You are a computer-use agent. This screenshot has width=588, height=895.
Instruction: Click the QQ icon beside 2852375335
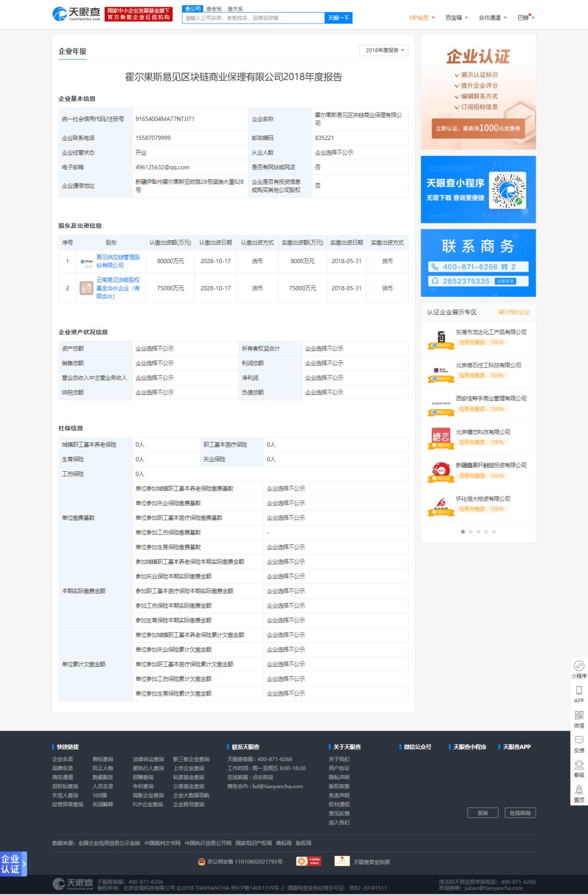pos(435,281)
